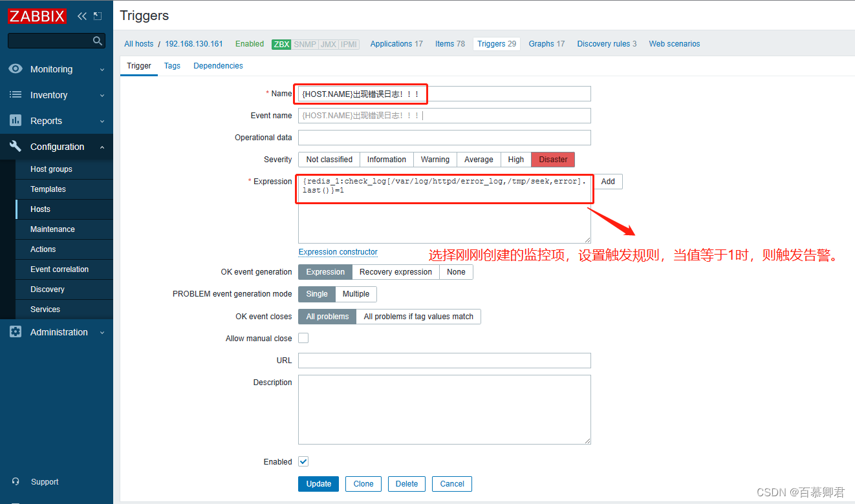
Task: Switch to the Tags tab
Action: click(172, 66)
